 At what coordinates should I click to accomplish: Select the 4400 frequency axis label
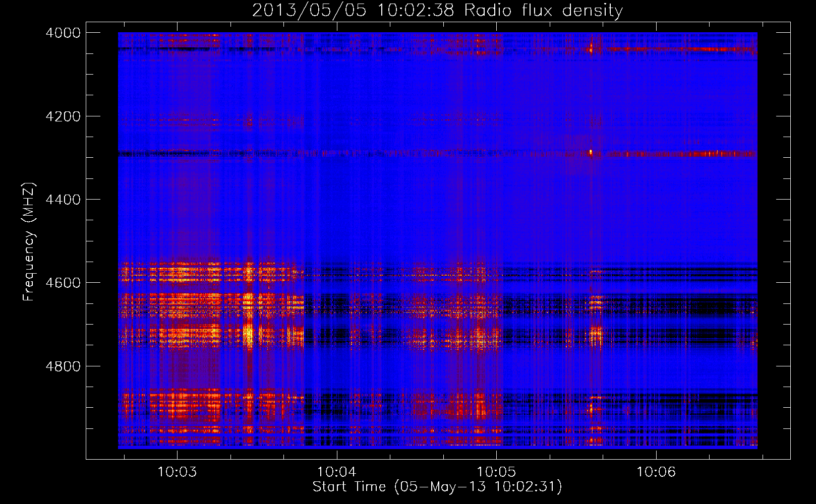tap(63, 200)
